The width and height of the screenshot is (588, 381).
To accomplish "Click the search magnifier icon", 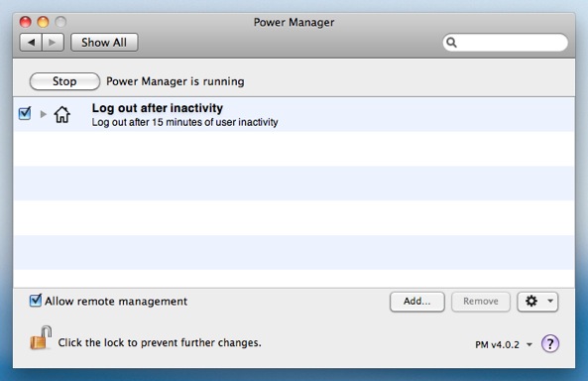I will click(451, 43).
